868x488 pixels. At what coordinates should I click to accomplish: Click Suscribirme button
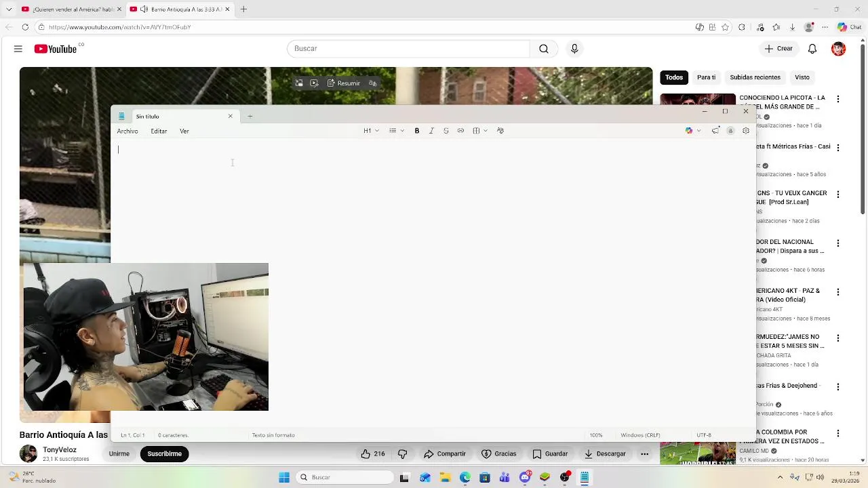click(165, 454)
